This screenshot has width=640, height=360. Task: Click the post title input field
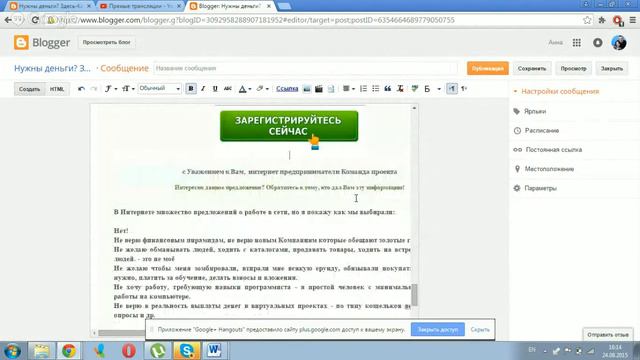click(305, 68)
